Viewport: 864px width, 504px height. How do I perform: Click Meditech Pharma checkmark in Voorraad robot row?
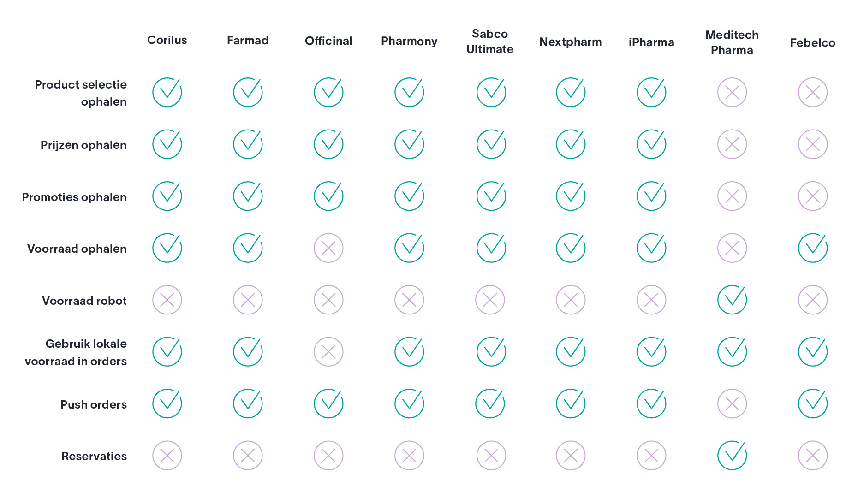732,299
